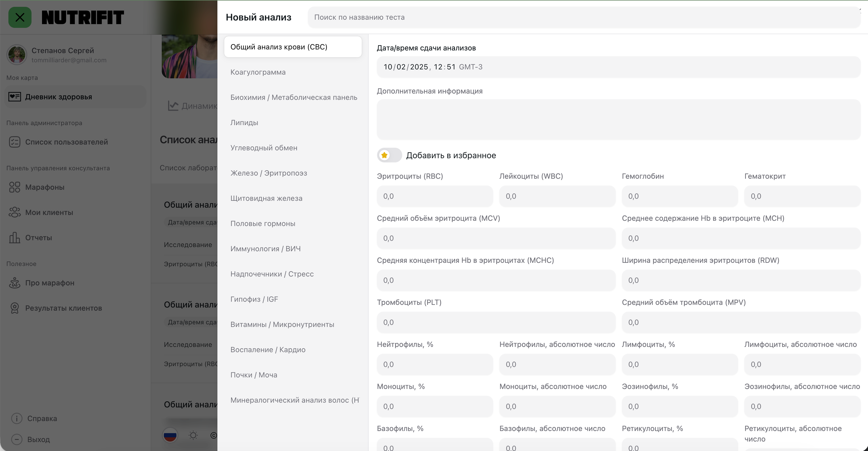The width and height of the screenshot is (868, 451).
Task: Click the Результаты клиентов badge icon
Action: [x=14, y=308]
